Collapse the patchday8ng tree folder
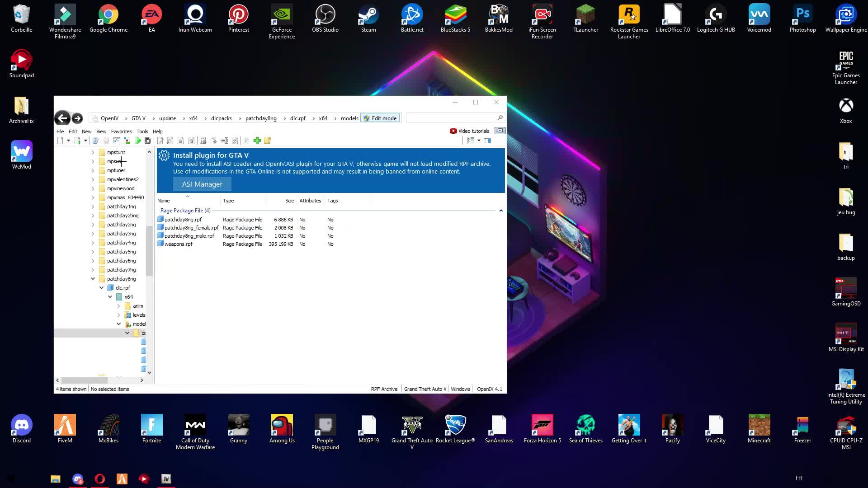The height and width of the screenshot is (488, 868). (x=93, y=279)
